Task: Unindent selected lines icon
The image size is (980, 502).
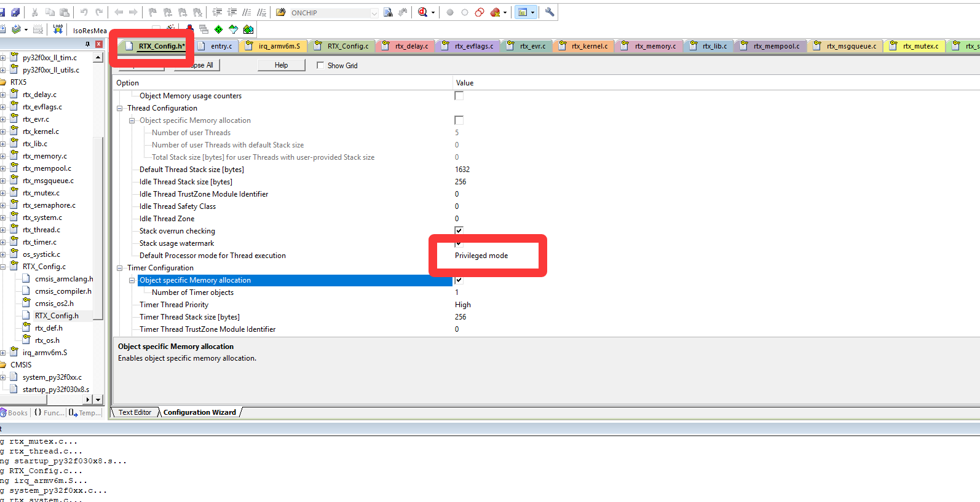Action: coord(232,12)
